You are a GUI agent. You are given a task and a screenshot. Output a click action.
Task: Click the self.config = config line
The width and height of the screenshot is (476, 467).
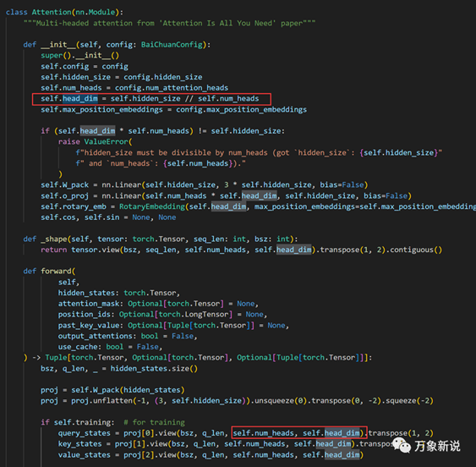point(85,66)
